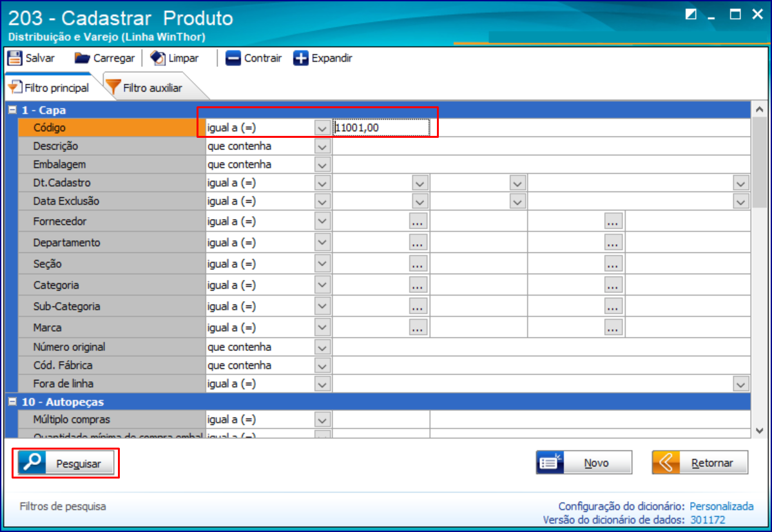Click first Seção lookup ellipsis button
The height and width of the screenshot is (532, 772).
point(418,264)
